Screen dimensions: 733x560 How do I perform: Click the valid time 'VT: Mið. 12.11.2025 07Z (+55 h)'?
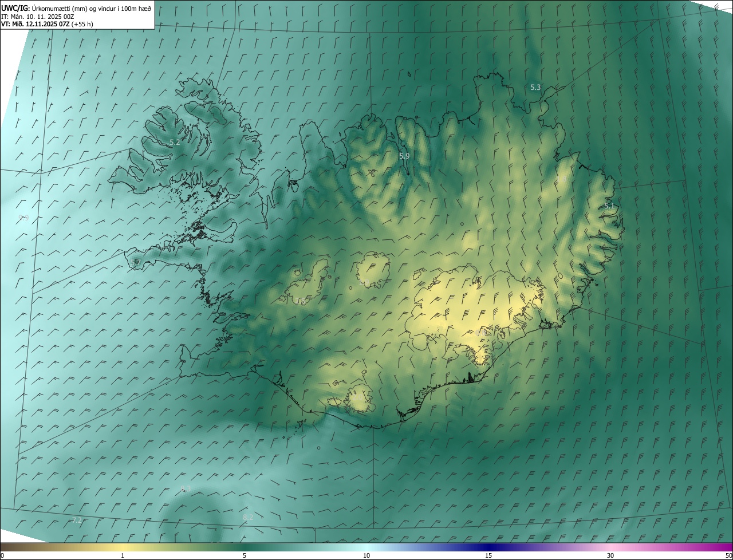coord(47,24)
